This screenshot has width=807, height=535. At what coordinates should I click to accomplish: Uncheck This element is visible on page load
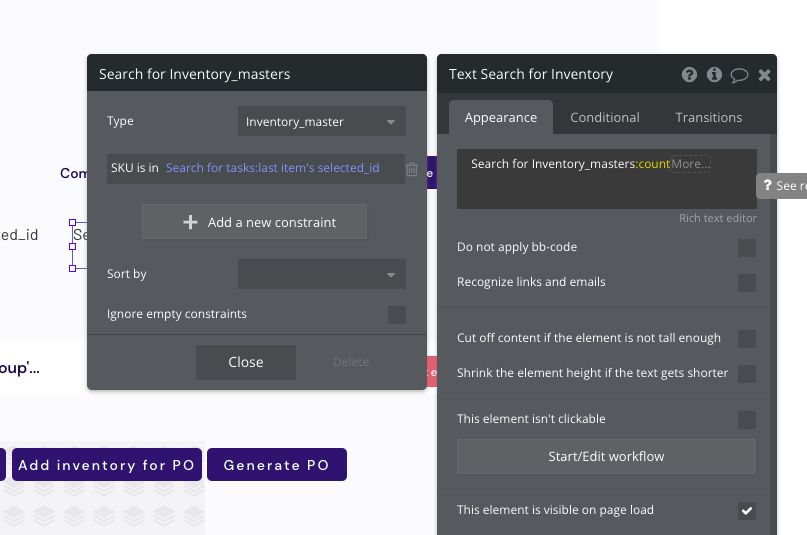(746, 511)
